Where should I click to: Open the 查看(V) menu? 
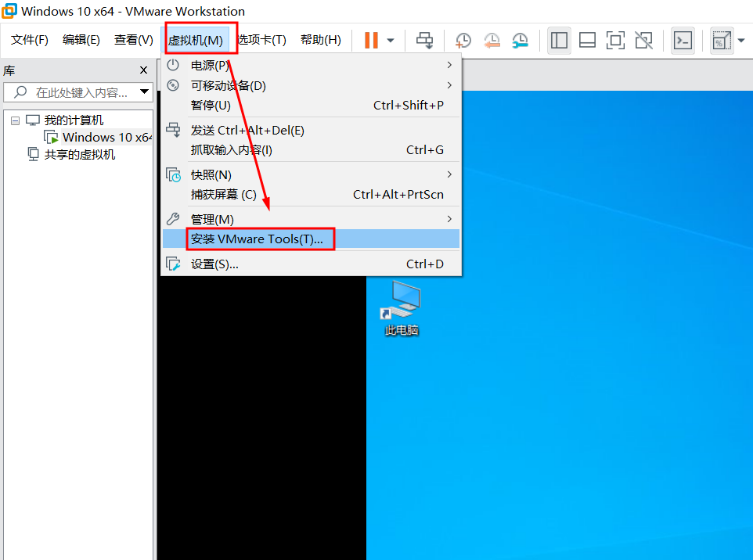pyautogui.click(x=134, y=40)
